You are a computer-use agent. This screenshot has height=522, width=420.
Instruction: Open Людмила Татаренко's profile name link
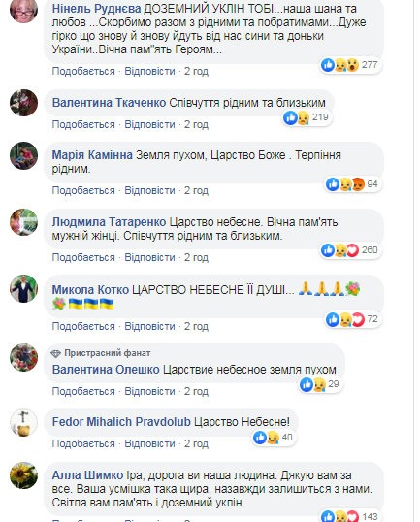tap(109, 222)
